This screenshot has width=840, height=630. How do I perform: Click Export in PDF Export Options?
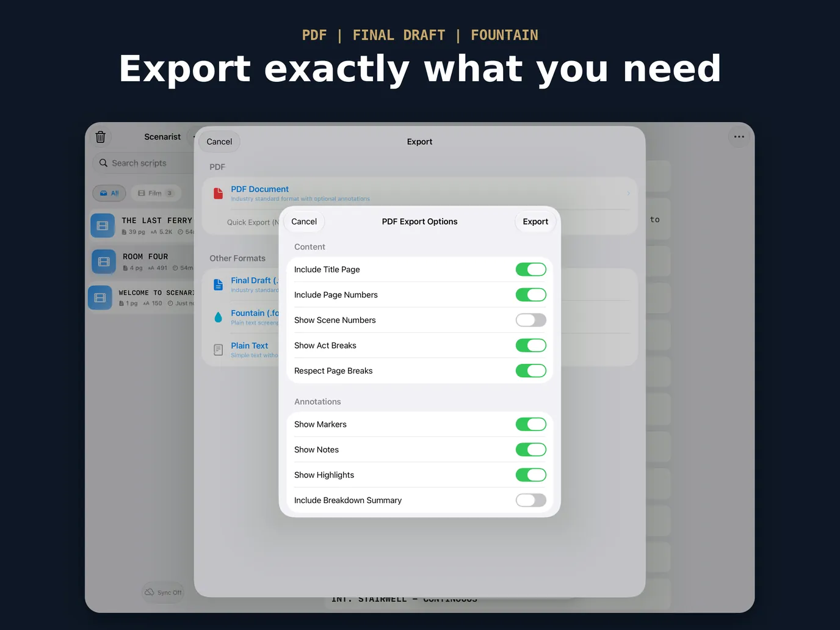point(535,222)
